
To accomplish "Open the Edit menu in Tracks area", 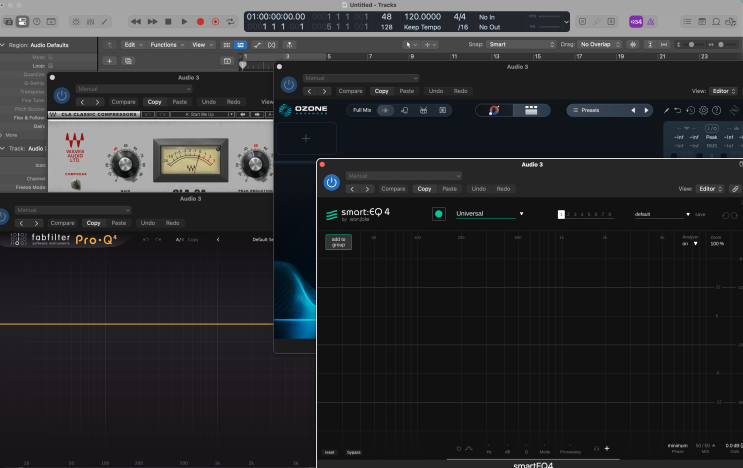I will point(133,45).
